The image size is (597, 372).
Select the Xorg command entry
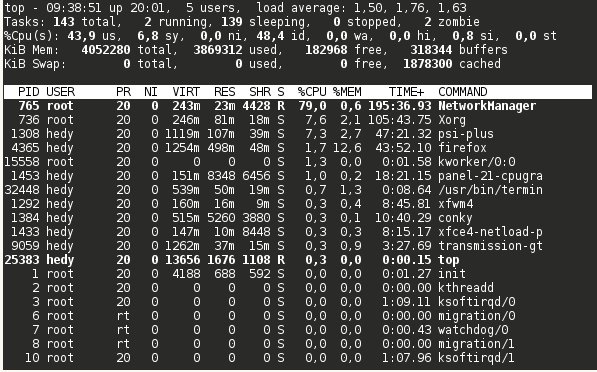pos(452,120)
